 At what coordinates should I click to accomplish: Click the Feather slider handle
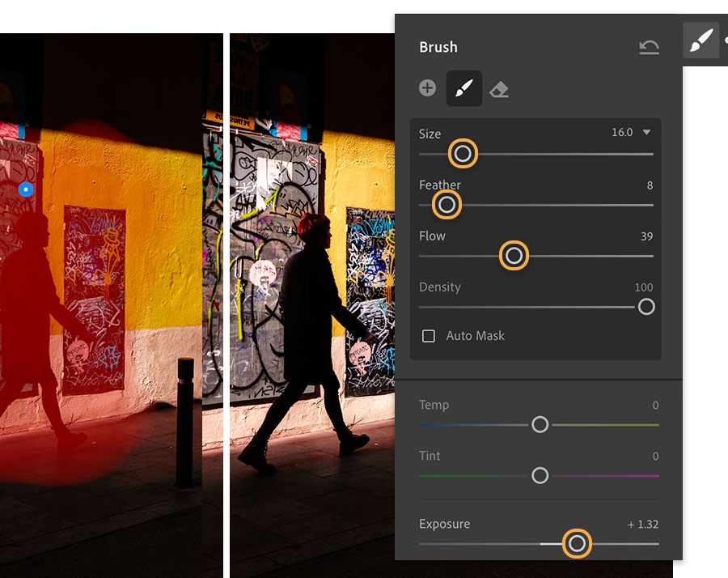click(x=447, y=205)
